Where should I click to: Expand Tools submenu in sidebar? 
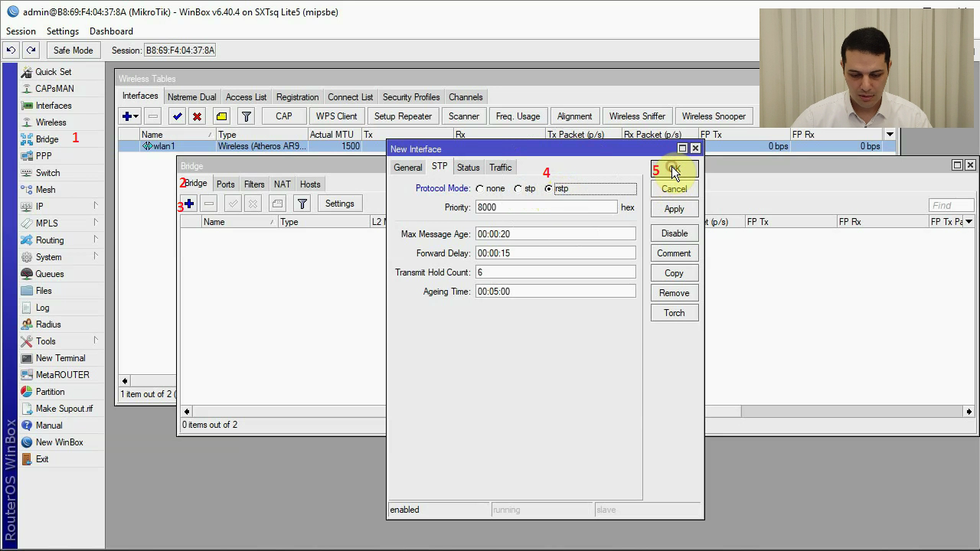pos(96,341)
